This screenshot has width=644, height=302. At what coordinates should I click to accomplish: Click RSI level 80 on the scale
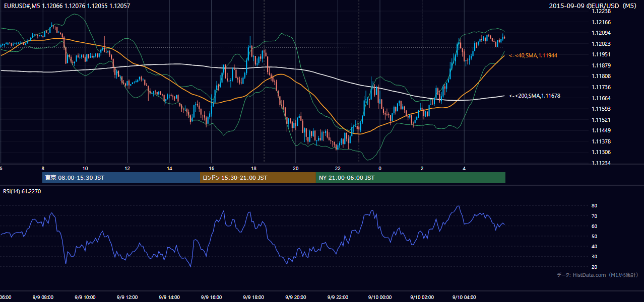click(595, 206)
